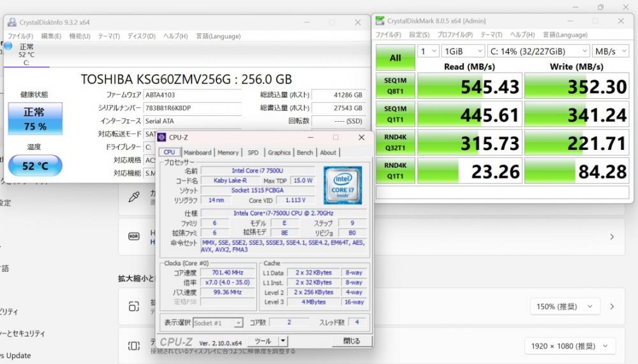Click the ツール button in CPU-Z
638x364 pixels.
263,341
